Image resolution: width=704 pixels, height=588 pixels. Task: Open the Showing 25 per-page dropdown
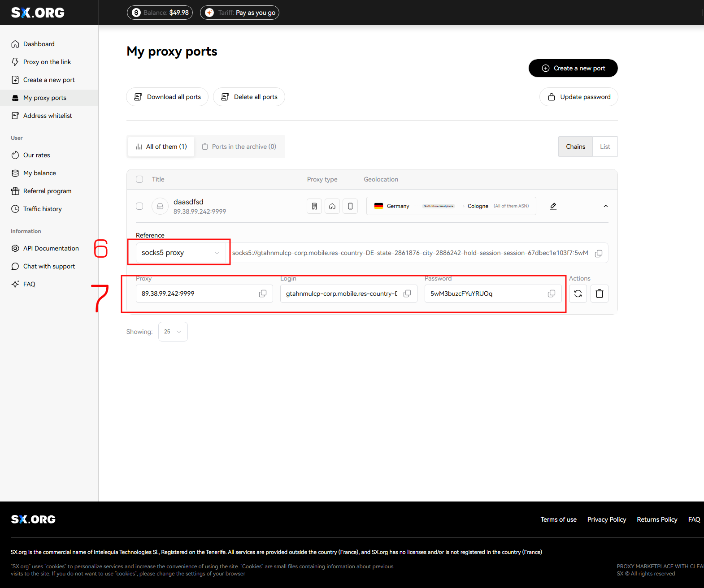point(173,332)
